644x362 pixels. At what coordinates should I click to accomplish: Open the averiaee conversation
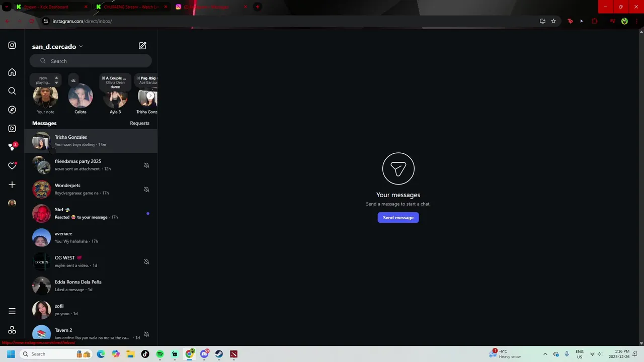coord(91,237)
